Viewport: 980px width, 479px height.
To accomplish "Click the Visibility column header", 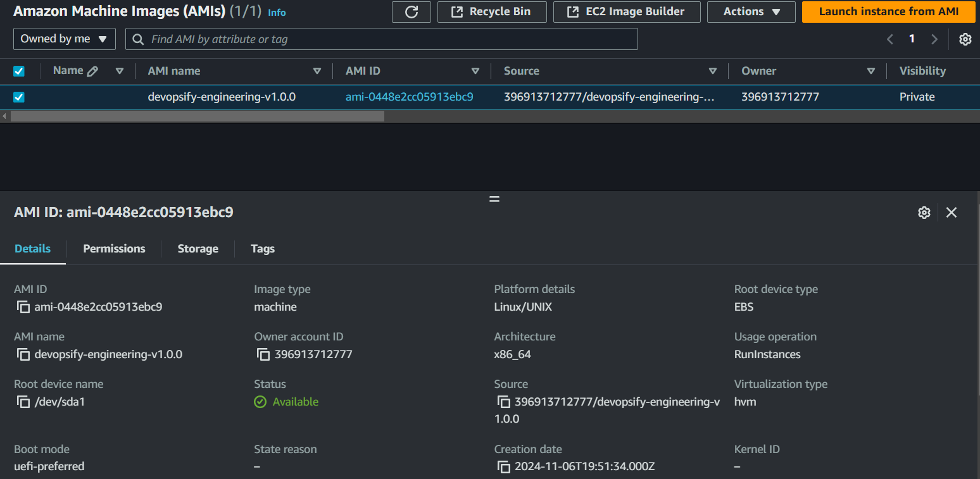I will [922, 71].
